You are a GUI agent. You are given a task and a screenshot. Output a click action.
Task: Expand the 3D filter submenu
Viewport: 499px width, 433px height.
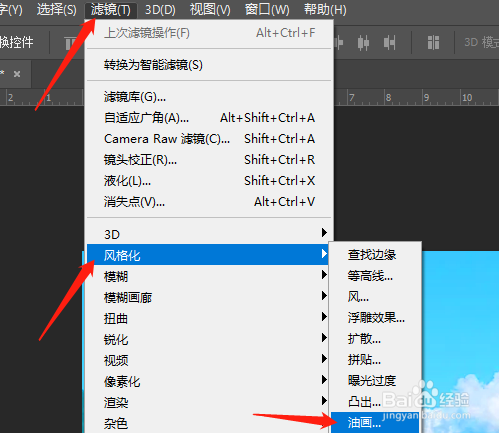[x=209, y=234]
